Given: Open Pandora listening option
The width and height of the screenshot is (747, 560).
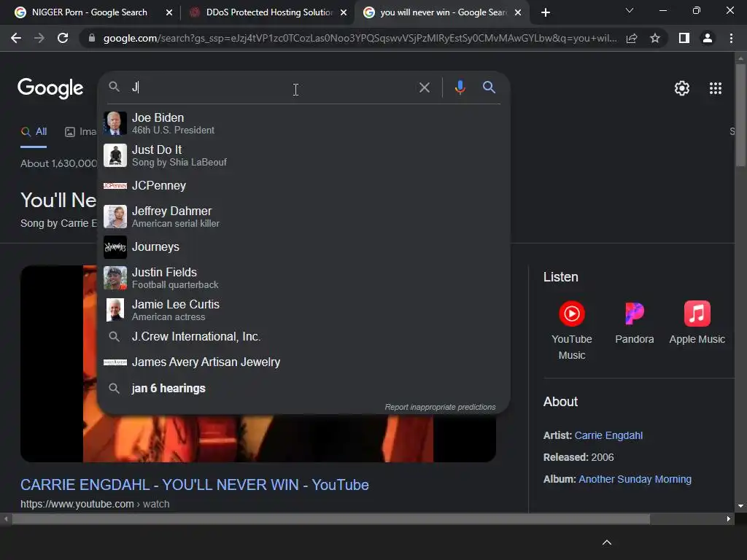Looking at the screenshot, I should [634, 322].
